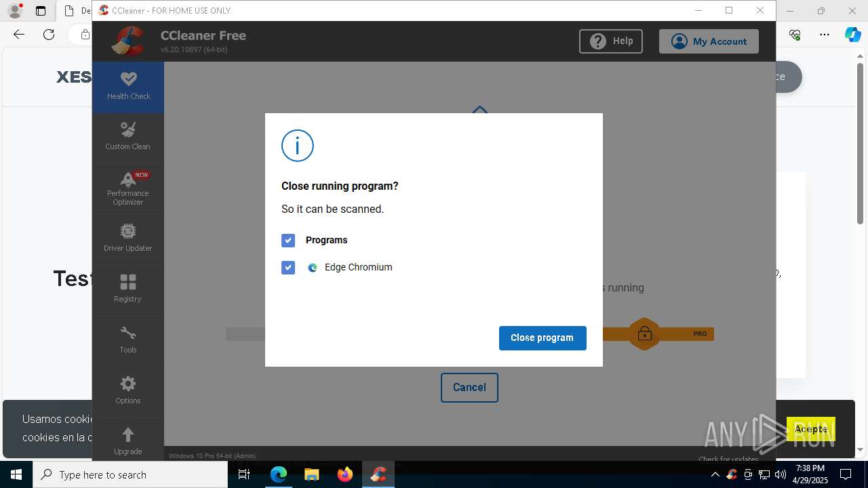Click the network tray icon

click(764, 474)
